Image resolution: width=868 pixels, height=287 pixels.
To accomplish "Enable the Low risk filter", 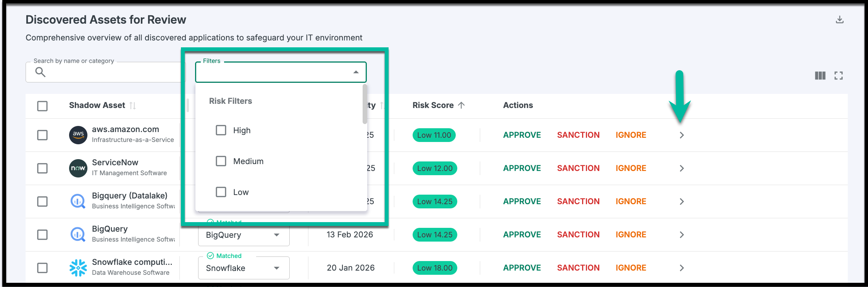I will pos(221,192).
